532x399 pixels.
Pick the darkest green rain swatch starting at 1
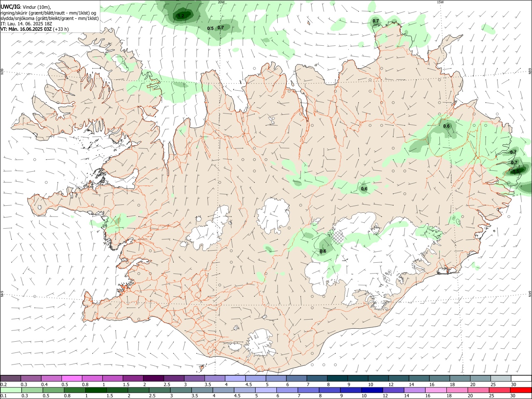[96, 390]
